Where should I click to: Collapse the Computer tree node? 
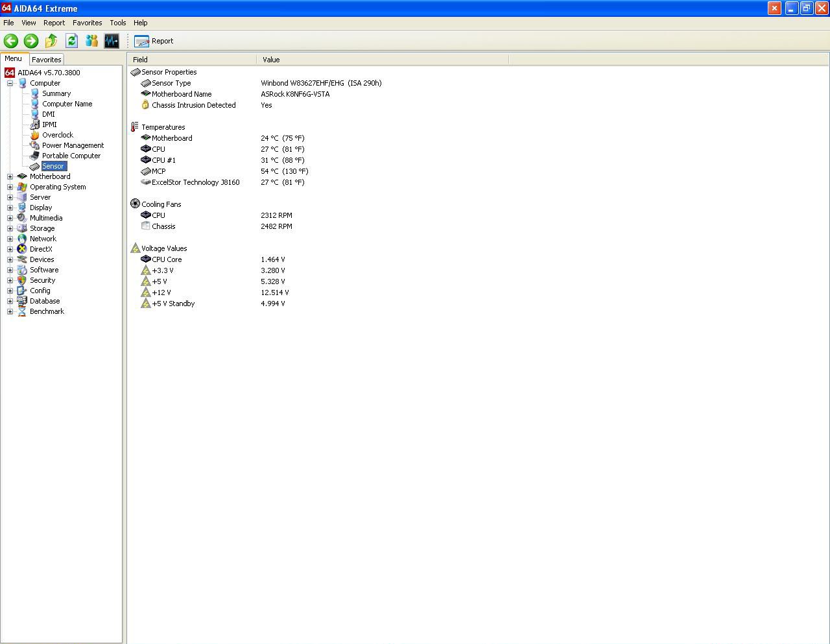click(10, 83)
